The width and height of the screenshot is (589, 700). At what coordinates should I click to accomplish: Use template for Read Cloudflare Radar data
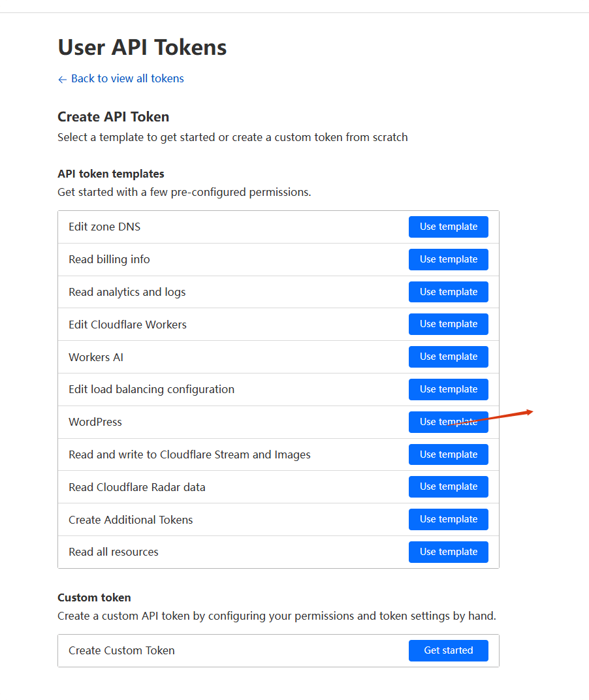point(449,486)
